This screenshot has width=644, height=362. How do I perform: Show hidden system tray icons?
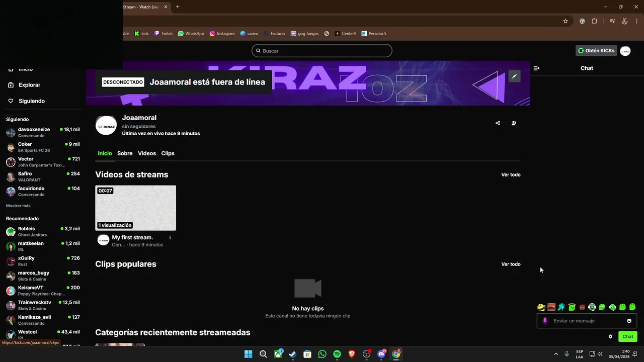(x=556, y=354)
